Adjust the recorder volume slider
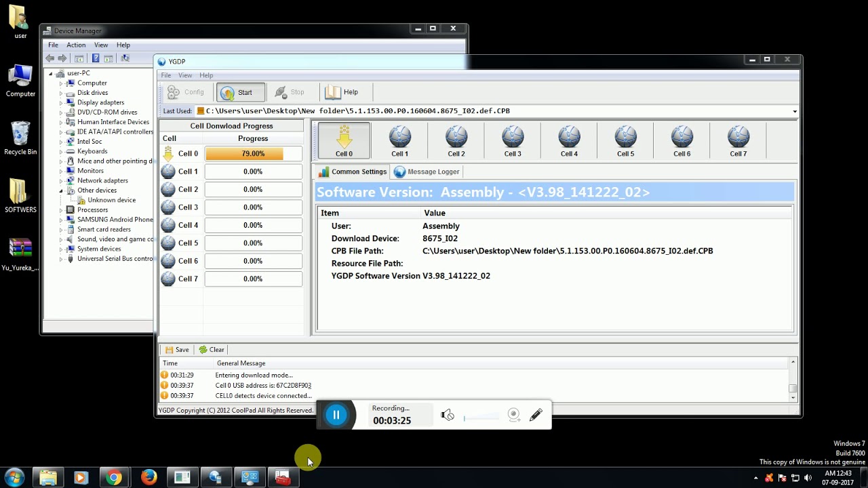 pos(482,418)
